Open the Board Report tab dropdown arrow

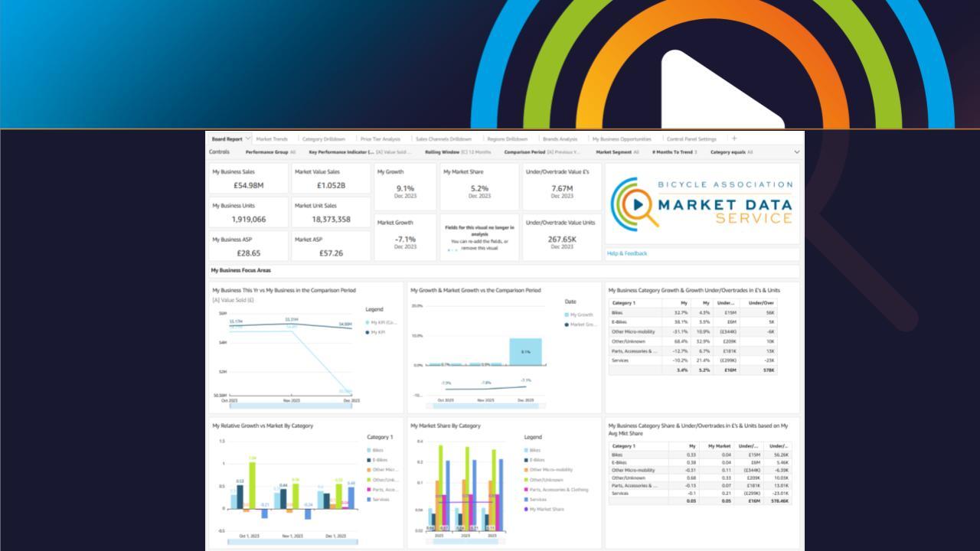coord(248,139)
